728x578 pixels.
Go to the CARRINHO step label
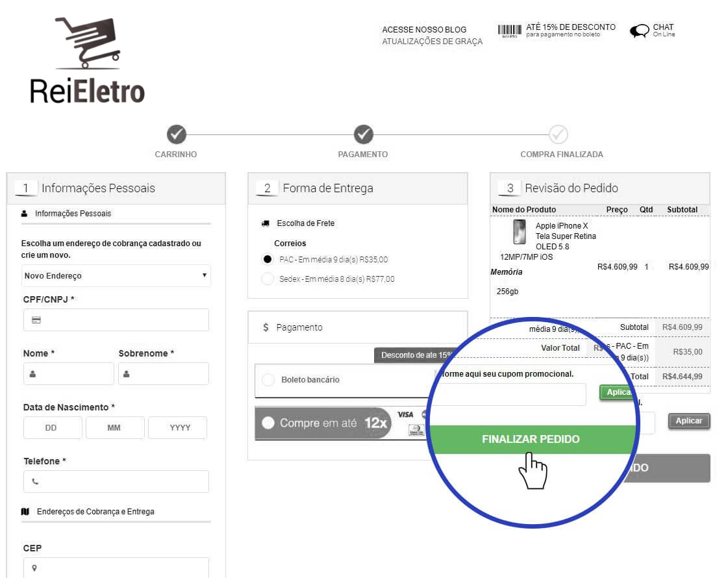pyautogui.click(x=176, y=154)
